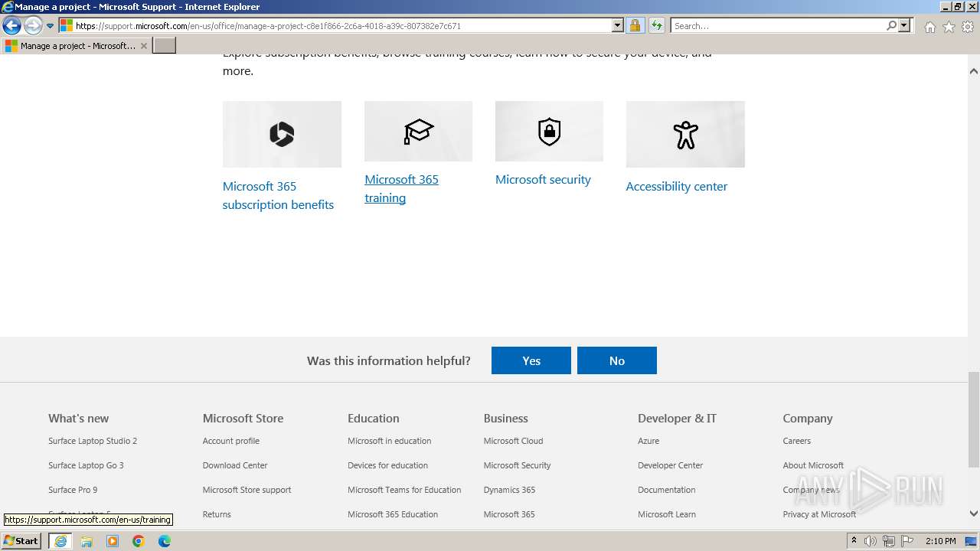Open the Download Center link
Screen dimensions: 980x551
[235, 465]
